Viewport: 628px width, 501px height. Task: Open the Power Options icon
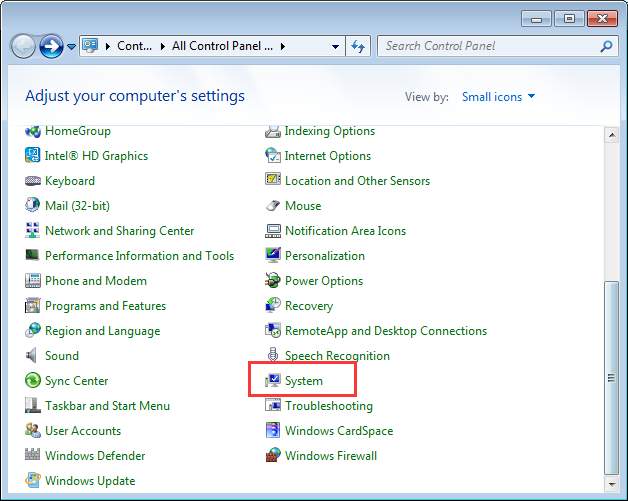point(273,281)
